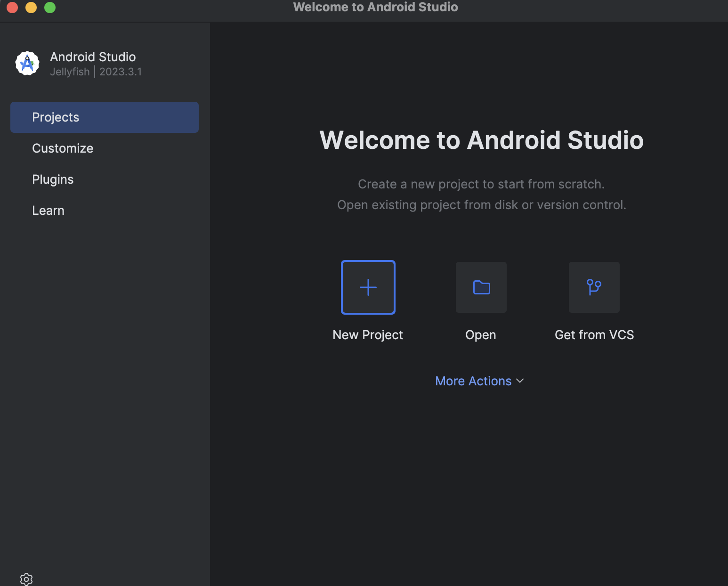Click the New Project plus icon

click(368, 287)
